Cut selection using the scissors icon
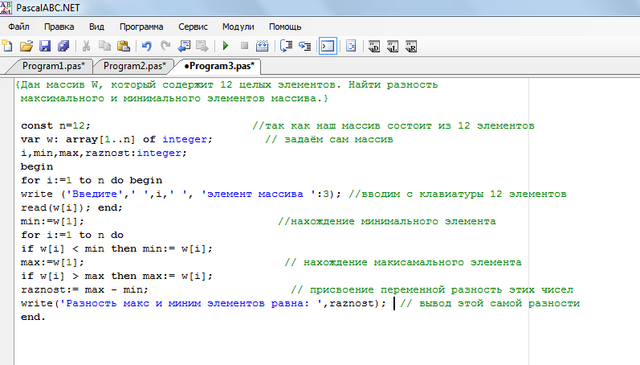Viewport: 640px width, 365px height. [86, 46]
